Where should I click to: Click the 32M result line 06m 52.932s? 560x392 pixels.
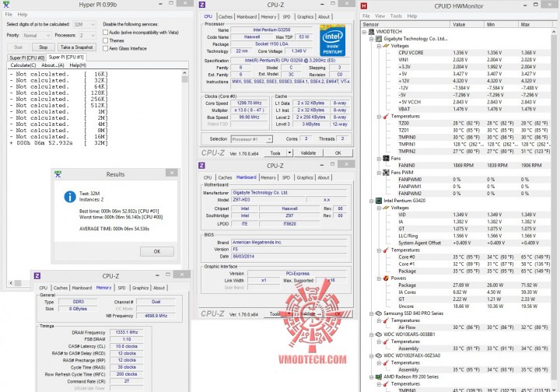coord(59,143)
